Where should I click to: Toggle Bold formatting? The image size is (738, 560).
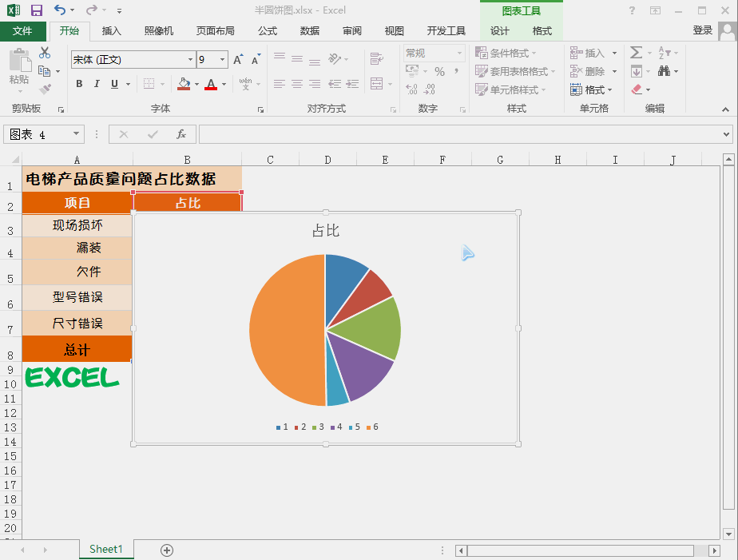[x=79, y=84]
